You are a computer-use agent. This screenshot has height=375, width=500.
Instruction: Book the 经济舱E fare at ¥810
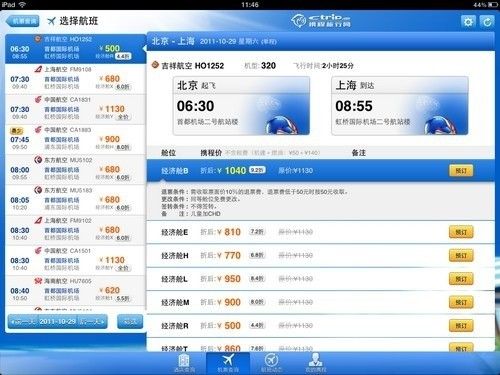461,232
